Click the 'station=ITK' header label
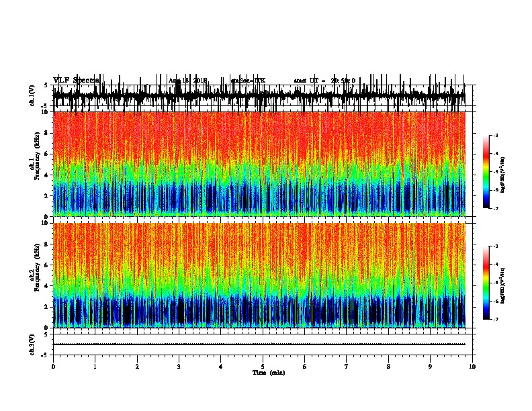This screenshot has height=411, width=532. point(248,81)
